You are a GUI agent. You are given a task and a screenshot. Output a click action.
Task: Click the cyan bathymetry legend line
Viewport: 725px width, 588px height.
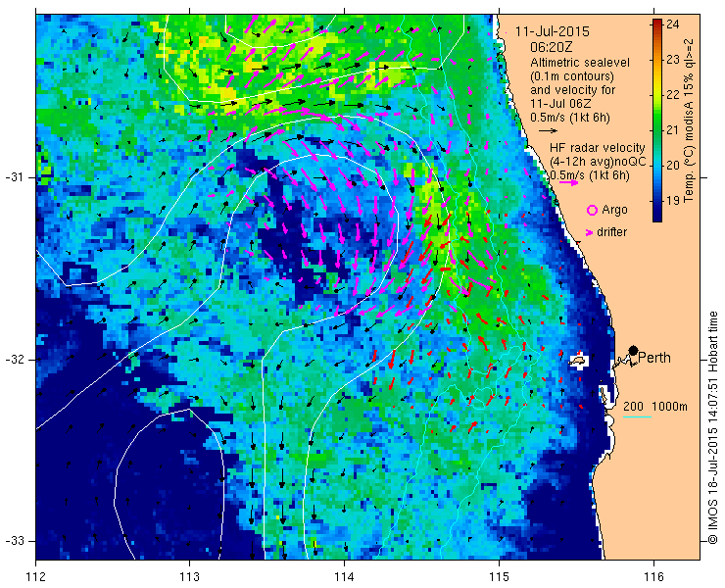point(637,417)
